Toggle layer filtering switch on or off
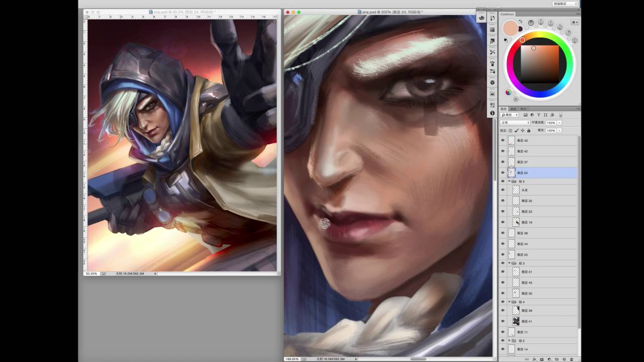The width and height of the screenshot is (644, 362). pyautogui.click(x=561, y=115)
